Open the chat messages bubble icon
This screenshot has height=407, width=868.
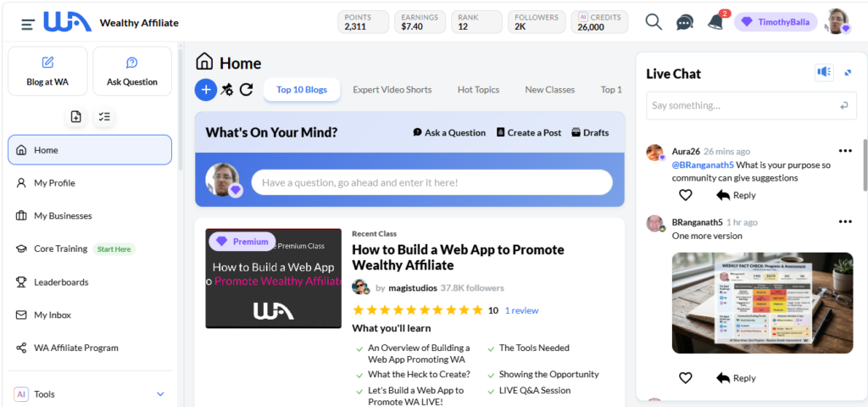pos(685,23)
